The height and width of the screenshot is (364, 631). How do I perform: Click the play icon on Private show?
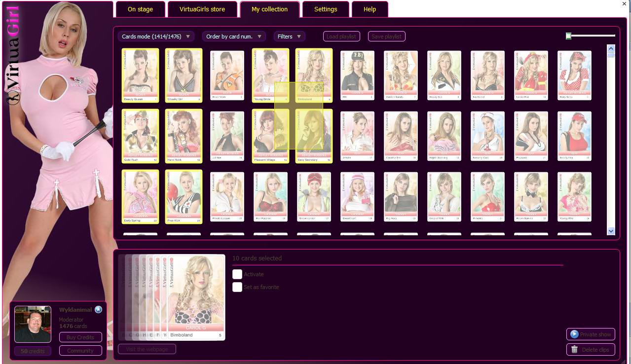coord(574,334)
